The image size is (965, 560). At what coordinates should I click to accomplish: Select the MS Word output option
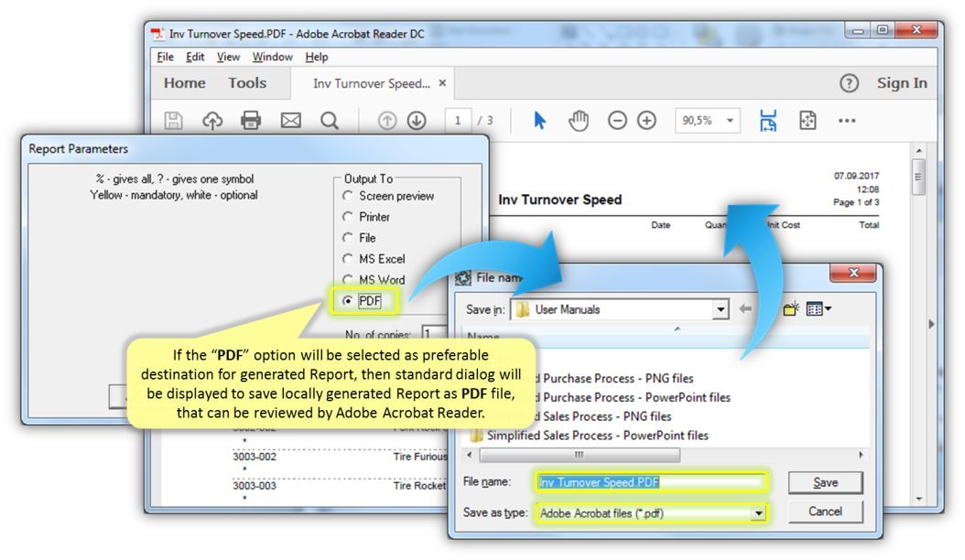click(x=374, y=279)
